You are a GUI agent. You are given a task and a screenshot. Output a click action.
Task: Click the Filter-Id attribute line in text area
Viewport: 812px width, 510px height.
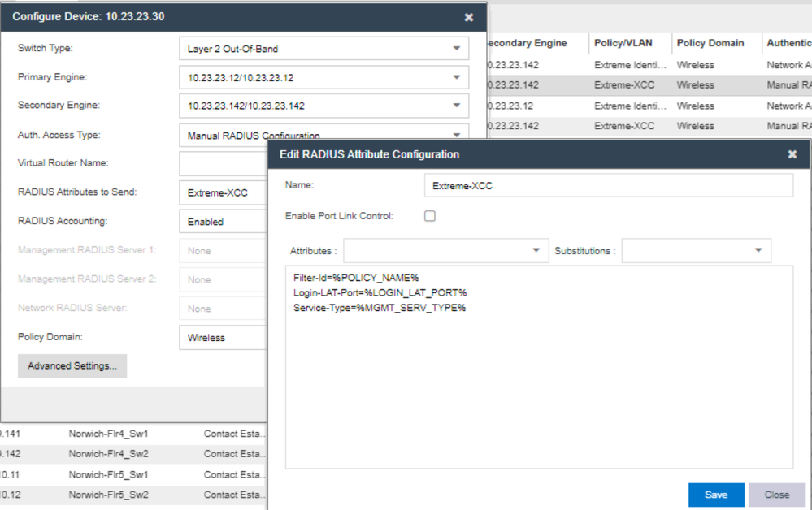click(x=356, y=278)
